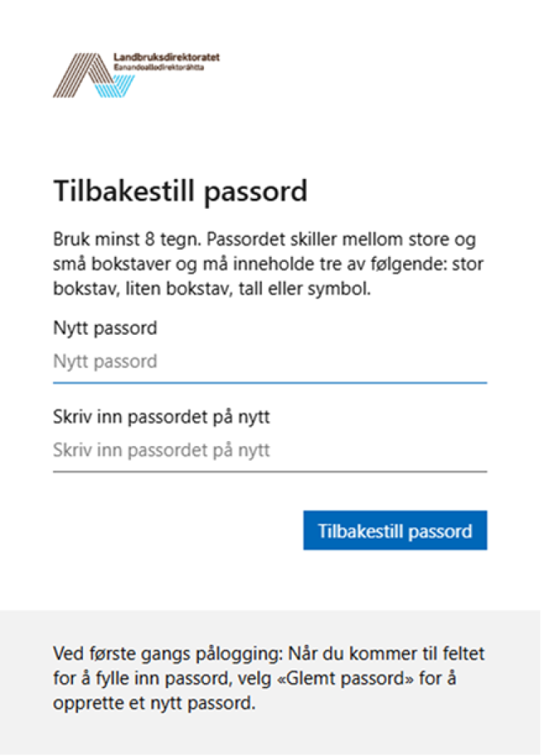Image resolution: width=544 pixels, height=756 pixels.
Task: Click the Skriv inn passordet på nytt label
Action: coord(162,416)
